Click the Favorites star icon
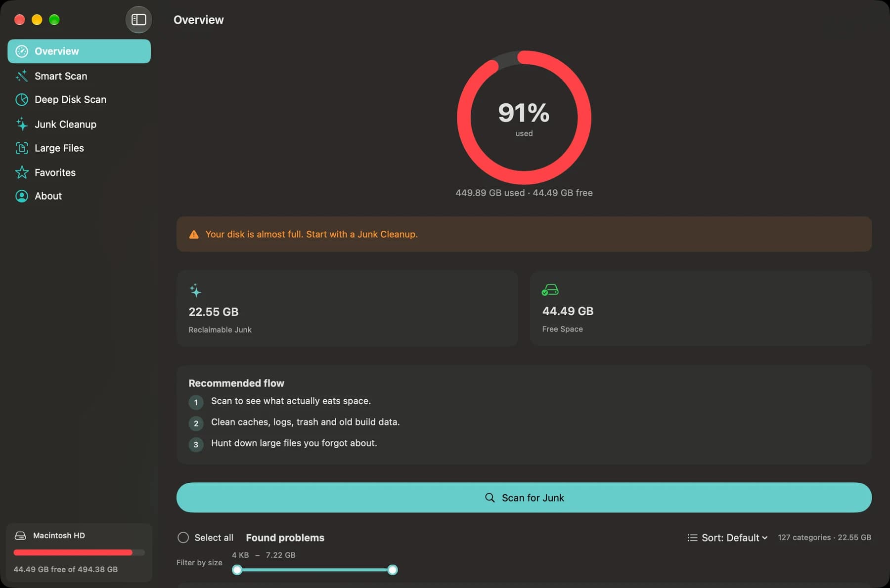This screenshot has height=588, width=890. click(22, 172)
